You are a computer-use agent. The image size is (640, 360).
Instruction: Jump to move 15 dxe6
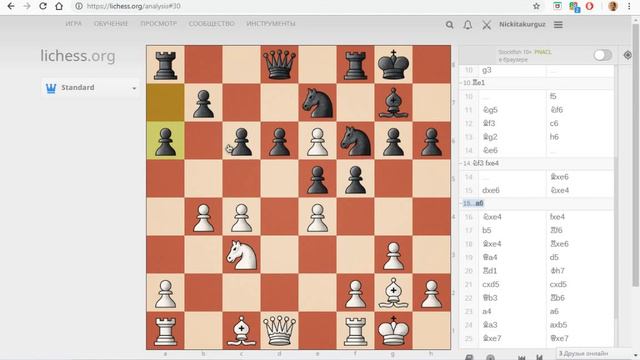click(512, 190)
